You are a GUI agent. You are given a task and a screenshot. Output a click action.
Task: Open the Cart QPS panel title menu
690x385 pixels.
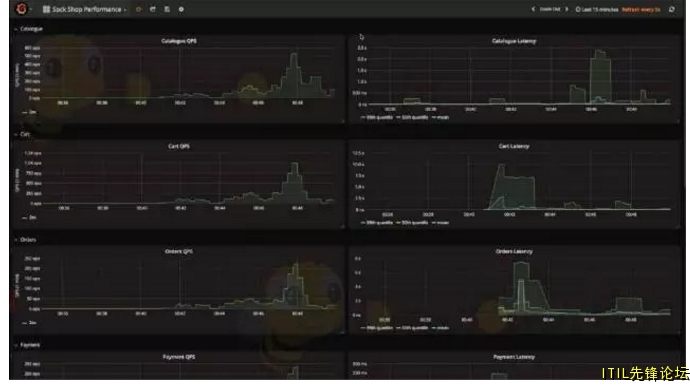[x=179, y=146]
